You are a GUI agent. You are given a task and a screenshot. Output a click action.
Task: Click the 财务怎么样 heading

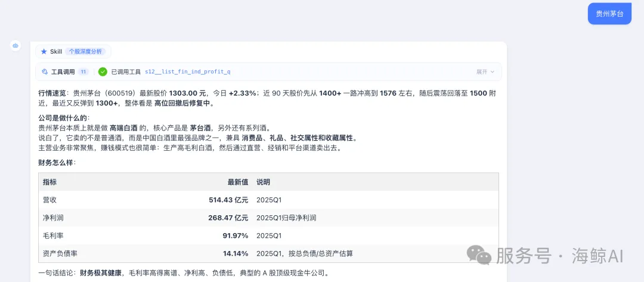coord(56,163)
